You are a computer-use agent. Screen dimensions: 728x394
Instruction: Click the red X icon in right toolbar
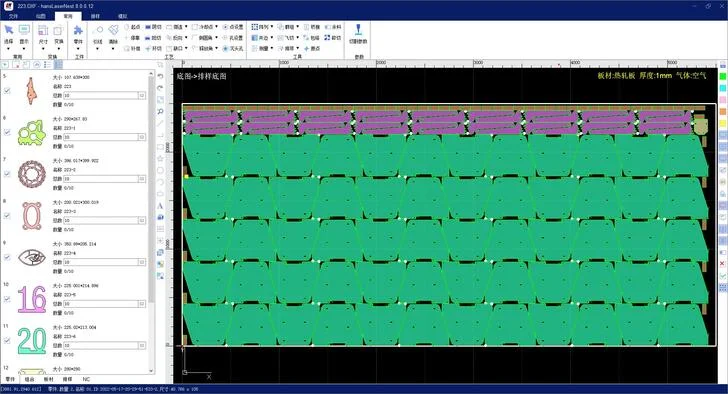[x=722, y=264]
